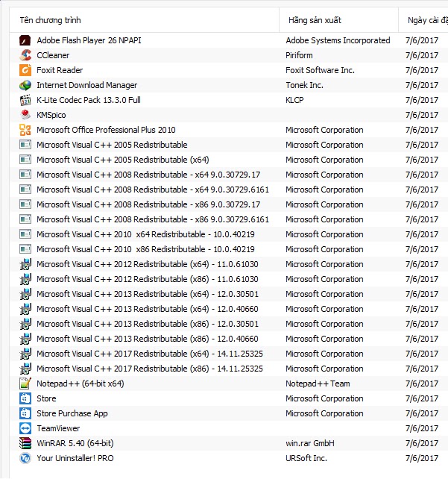Viewport: 448px width, 479px height.
Task: Click Microsoft Corporation publisher in Office 2010 row
Action: [324, 130]
